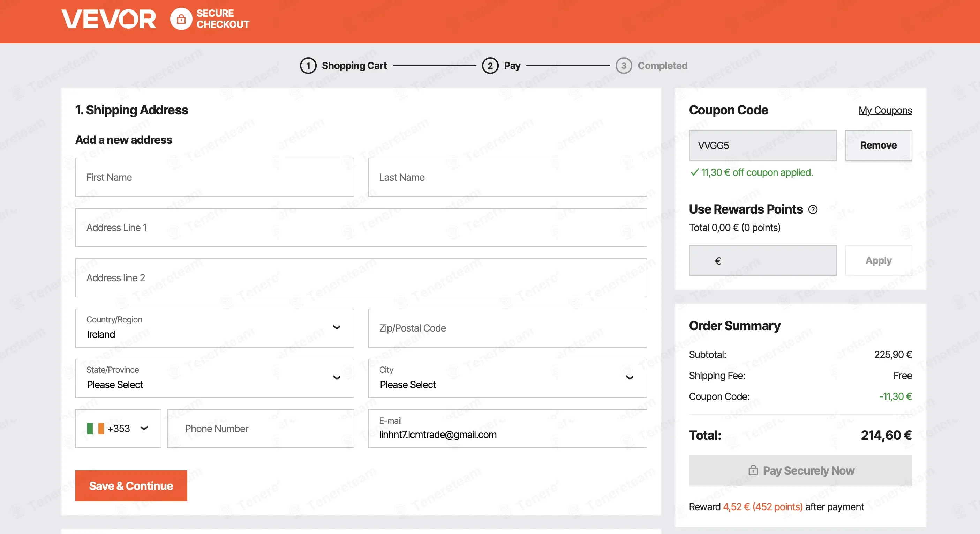
Task: Focus the First Name field
Action: [214, 177]
